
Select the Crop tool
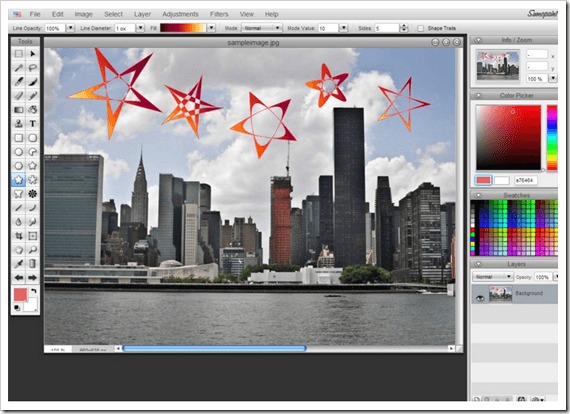point(19,236)
